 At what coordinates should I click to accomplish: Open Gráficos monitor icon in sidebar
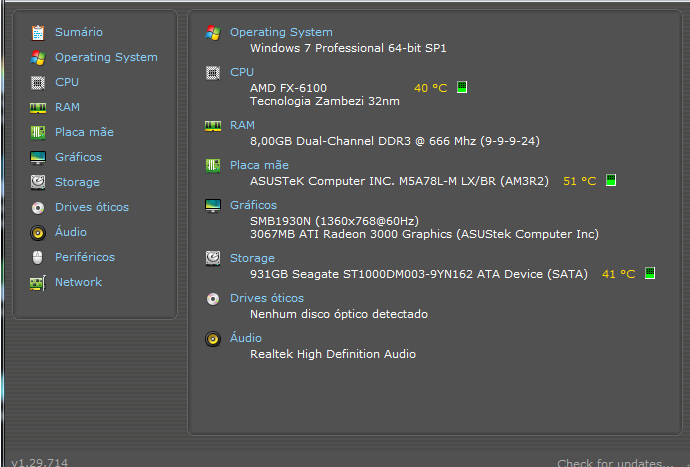tap(38, 157)
